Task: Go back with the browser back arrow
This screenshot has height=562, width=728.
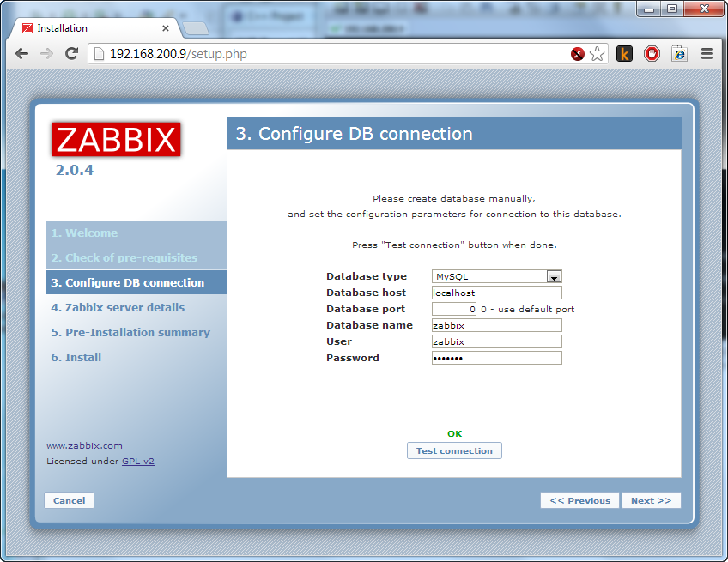Action: [21, 54]
